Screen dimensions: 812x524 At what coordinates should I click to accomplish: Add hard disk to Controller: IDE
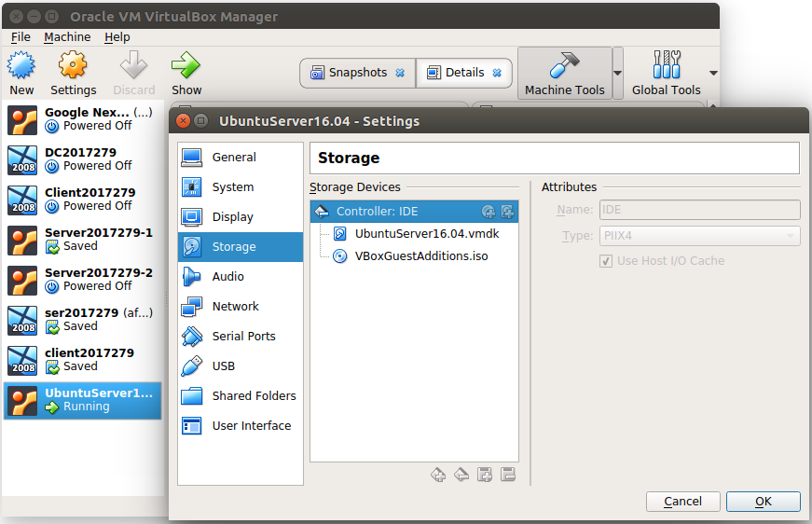pyautogui.click(x=507, y=212)
